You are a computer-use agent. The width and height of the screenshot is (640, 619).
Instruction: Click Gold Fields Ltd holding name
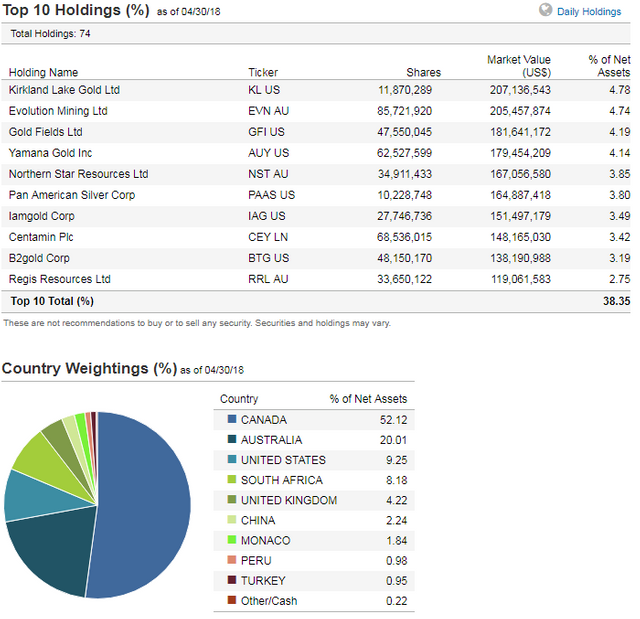point(45,132)
